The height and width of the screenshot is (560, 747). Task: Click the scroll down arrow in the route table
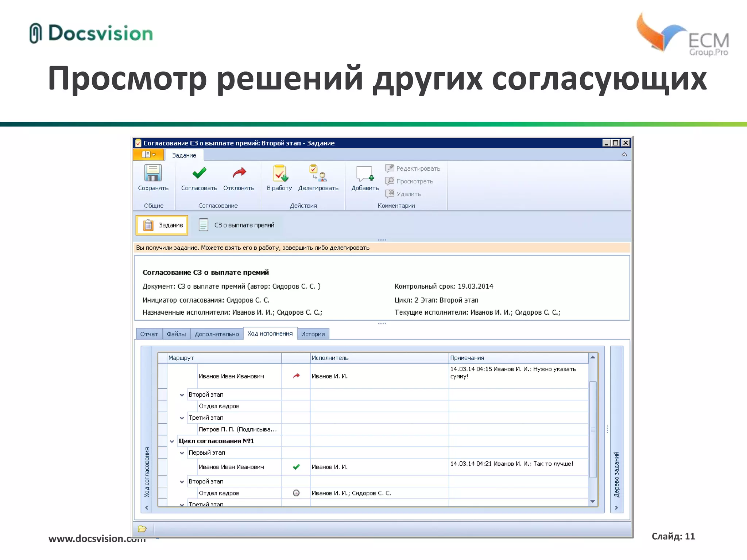point(593,502)
